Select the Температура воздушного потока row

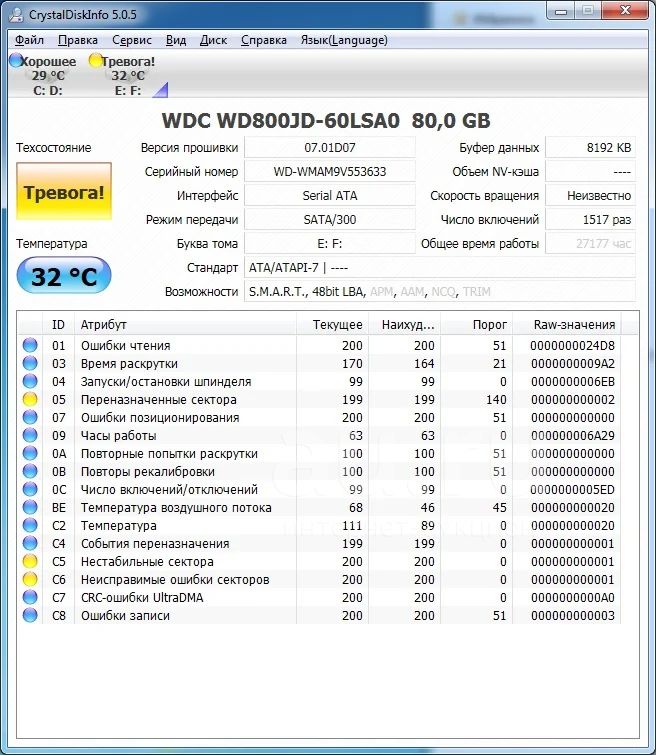[x=319, y=507]
